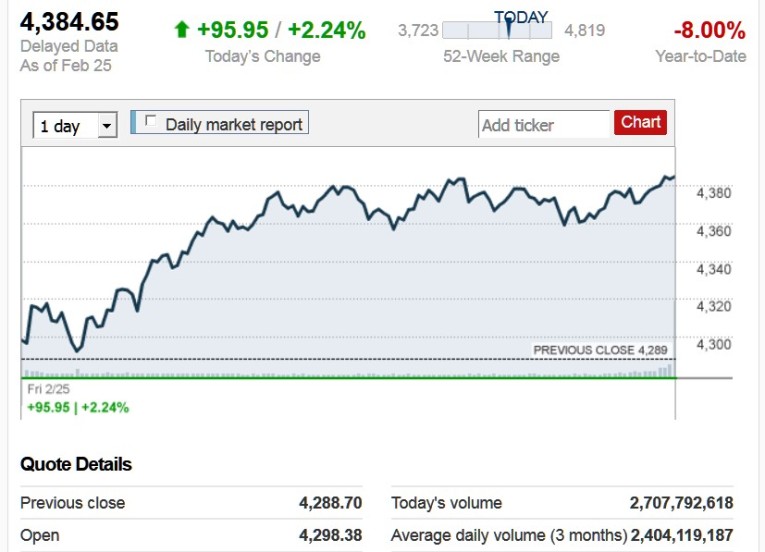Click the Fri 2/25 date label
The height and width of the screenshot is (552, 765).
[x=49, y=389]
